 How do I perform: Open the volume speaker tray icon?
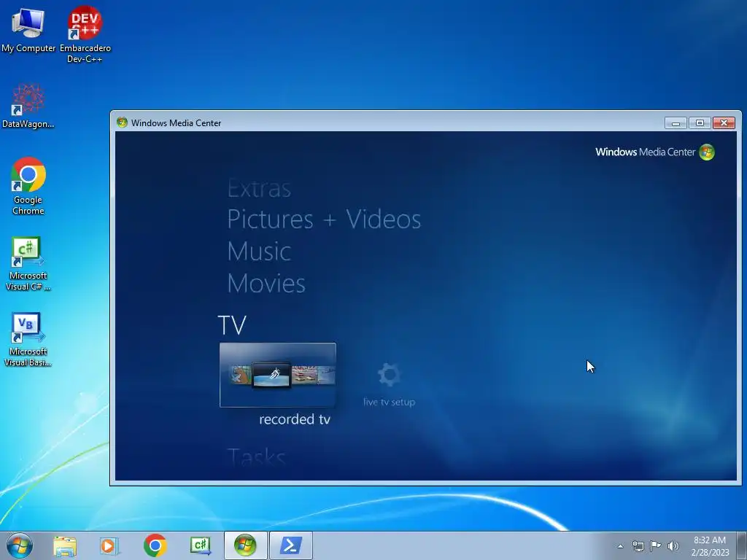point(673,546)
